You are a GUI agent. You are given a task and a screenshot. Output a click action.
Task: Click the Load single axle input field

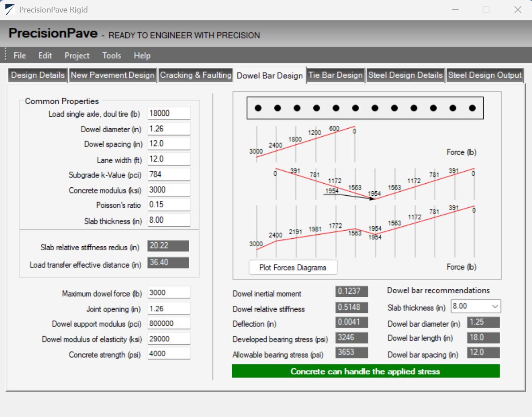pyautogui.click(x=169, y=114)
